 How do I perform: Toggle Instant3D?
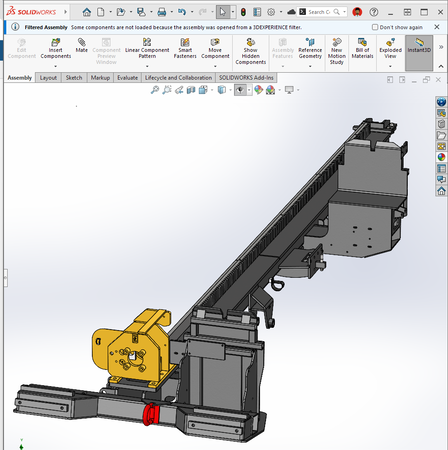pos(419,53)
